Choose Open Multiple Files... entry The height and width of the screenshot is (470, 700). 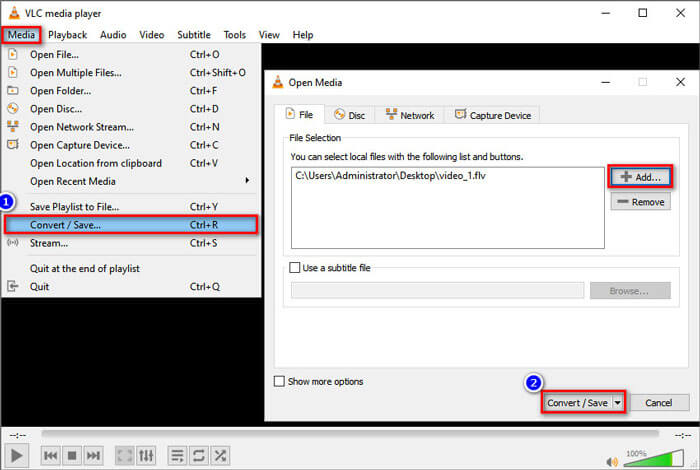(131, 73)
